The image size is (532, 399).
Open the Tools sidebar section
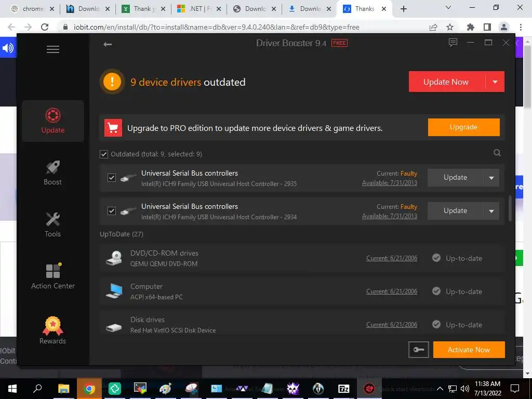(x=53, y=224)
